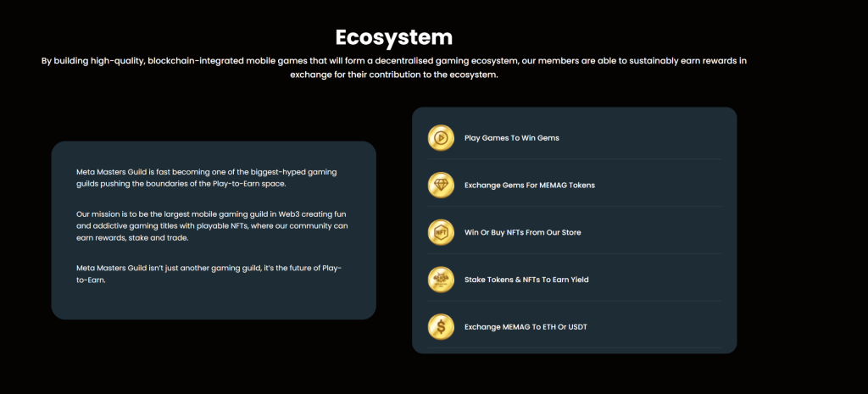868x394 pixels.
Task: Click divider below 'Stake Tokens & NFTs' row
Action: (x=575, y=301)
